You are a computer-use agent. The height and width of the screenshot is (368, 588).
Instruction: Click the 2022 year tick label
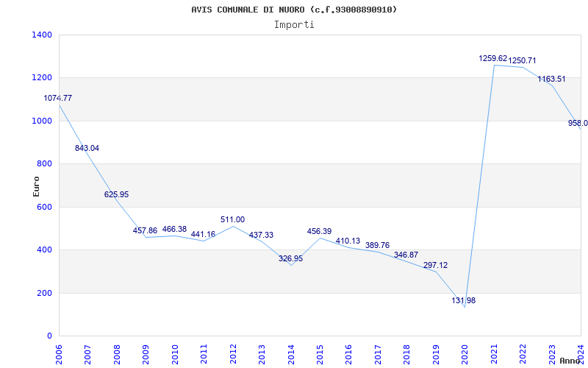click(x=523, y=353)
